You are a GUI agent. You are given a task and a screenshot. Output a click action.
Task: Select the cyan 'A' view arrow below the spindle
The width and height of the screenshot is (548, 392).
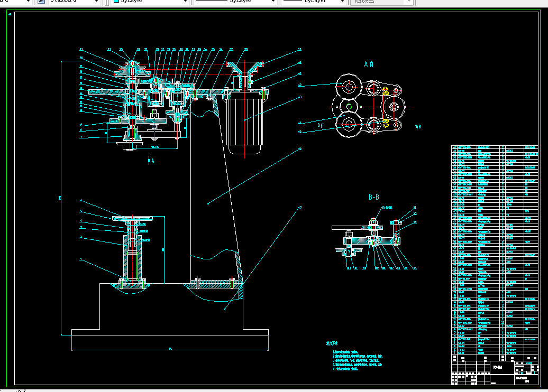(x=151, y=161)
